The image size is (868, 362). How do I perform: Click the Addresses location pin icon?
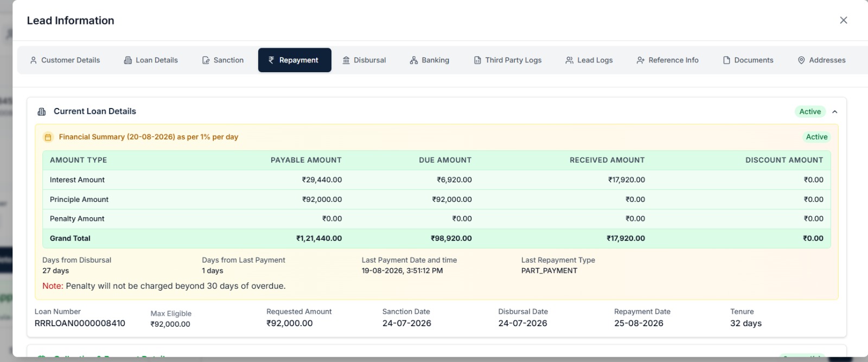click(x=801, y=60)
